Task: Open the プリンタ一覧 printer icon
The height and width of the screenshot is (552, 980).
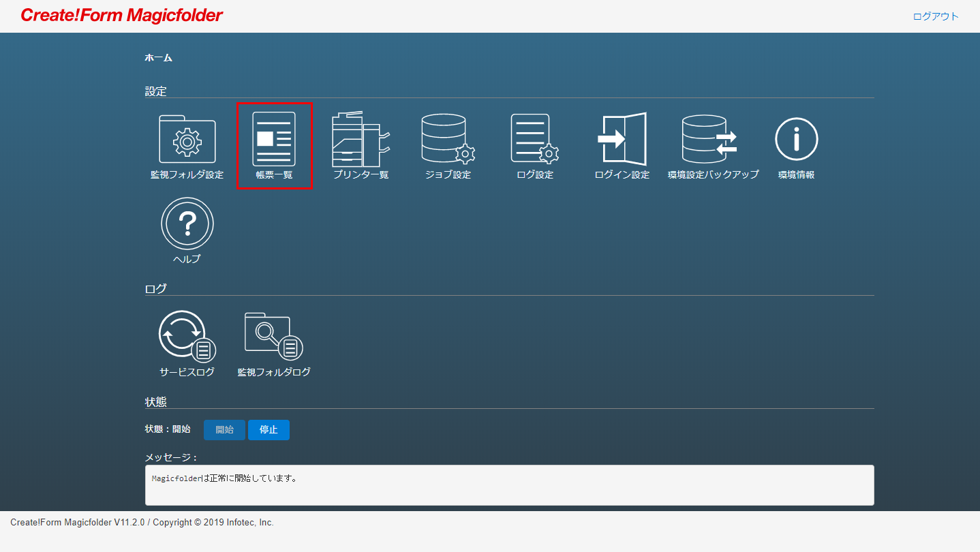Action: pos(361,139)
